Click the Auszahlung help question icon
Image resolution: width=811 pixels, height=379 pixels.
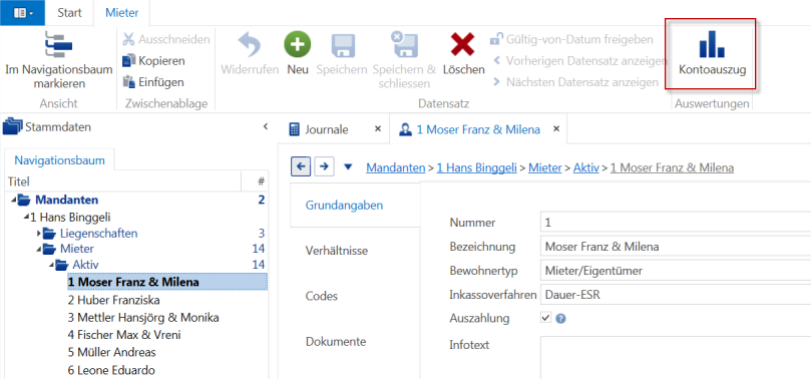click(x=560, y=319)
